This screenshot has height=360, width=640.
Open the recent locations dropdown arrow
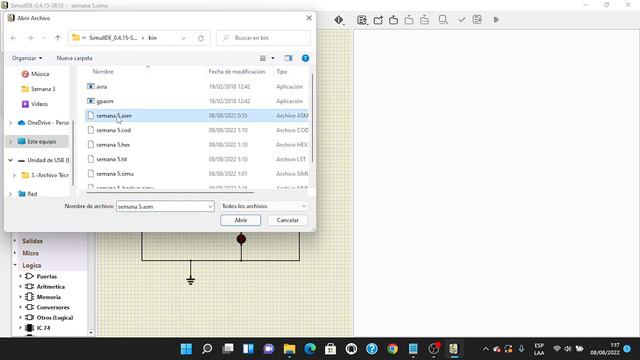[44, 38]
